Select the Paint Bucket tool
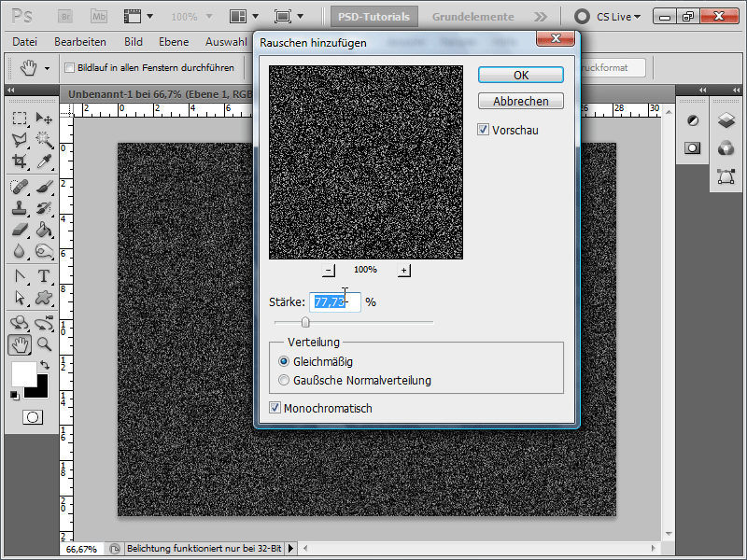The height and width of the screenshot is (560, 747). click(x=44, y=230)
